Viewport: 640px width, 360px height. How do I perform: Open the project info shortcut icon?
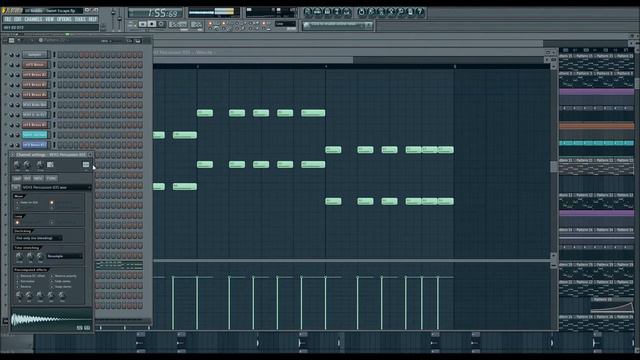pyautogui.click(x=410, y=12)
